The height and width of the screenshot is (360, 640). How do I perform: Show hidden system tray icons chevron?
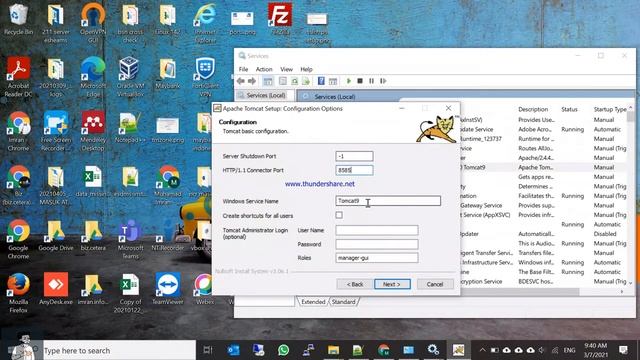[x=482, y=350]
